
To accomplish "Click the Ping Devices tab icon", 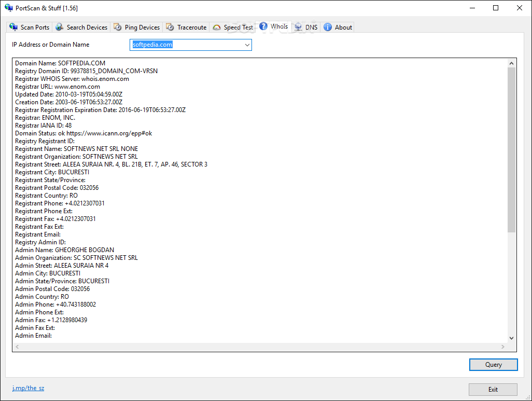I will point(118,27).
